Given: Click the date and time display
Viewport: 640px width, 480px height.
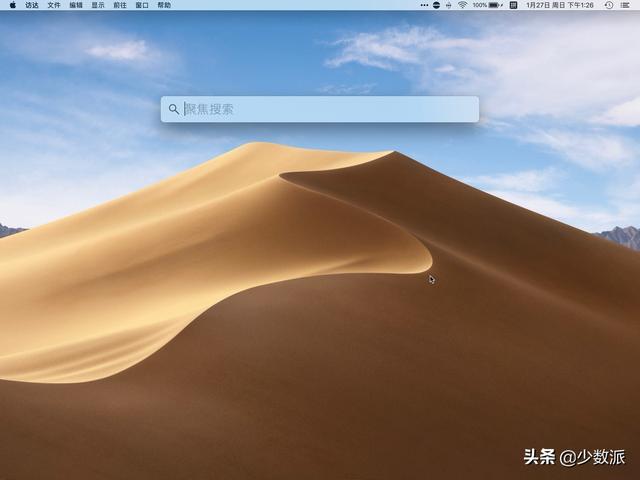Looking at the screenshot, I should (560, 5).
